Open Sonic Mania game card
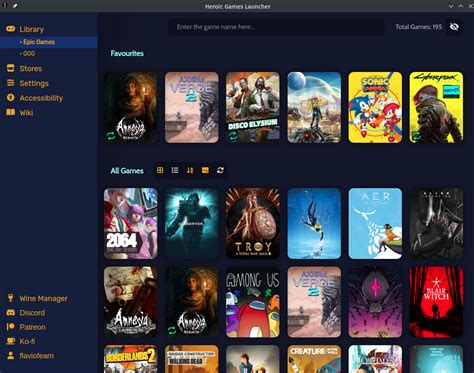 375,107
